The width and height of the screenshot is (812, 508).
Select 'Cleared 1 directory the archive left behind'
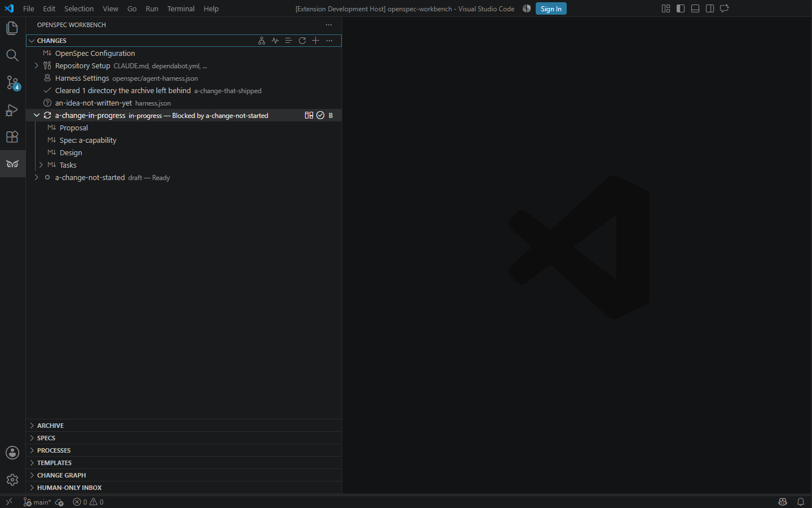point(184,90)
